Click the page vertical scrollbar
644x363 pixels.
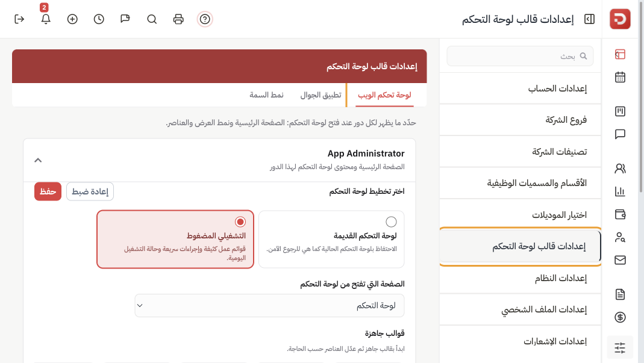(641, 96)
